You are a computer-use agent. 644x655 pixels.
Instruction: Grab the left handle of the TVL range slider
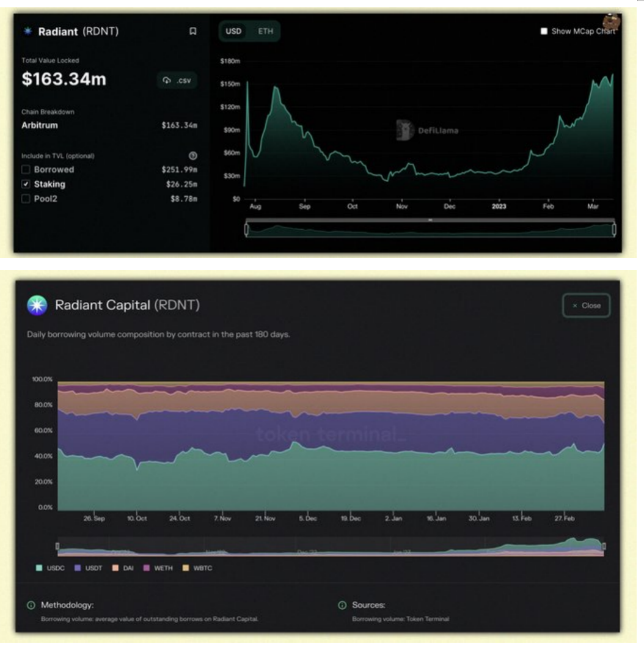pyautogui.click(x=246, y=229)
